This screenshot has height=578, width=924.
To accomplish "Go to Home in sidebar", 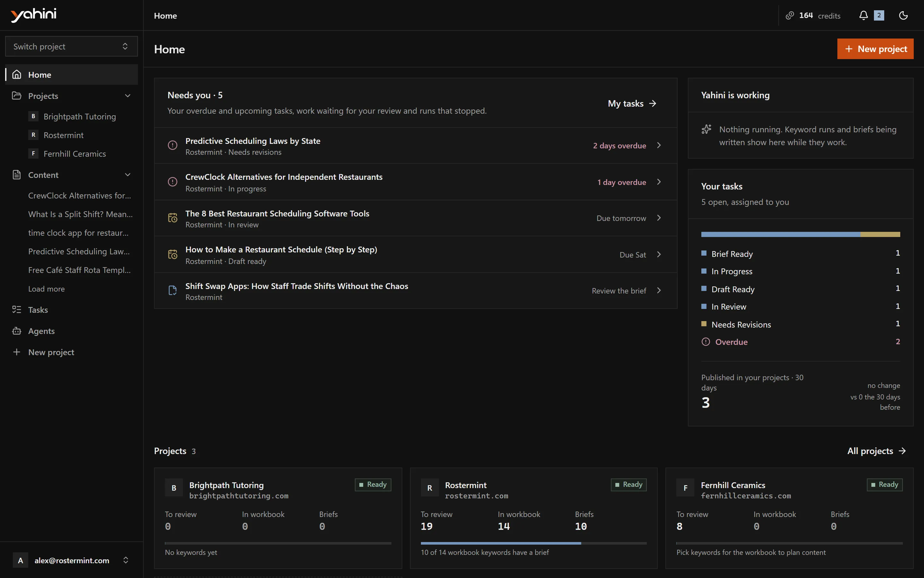I will click(72, 74).
